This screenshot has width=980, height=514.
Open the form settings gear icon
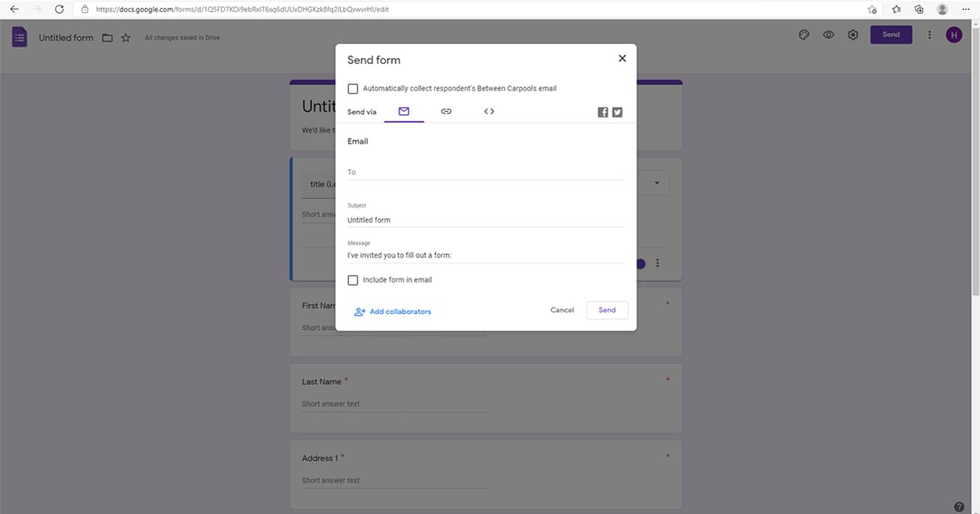(853, 35)
